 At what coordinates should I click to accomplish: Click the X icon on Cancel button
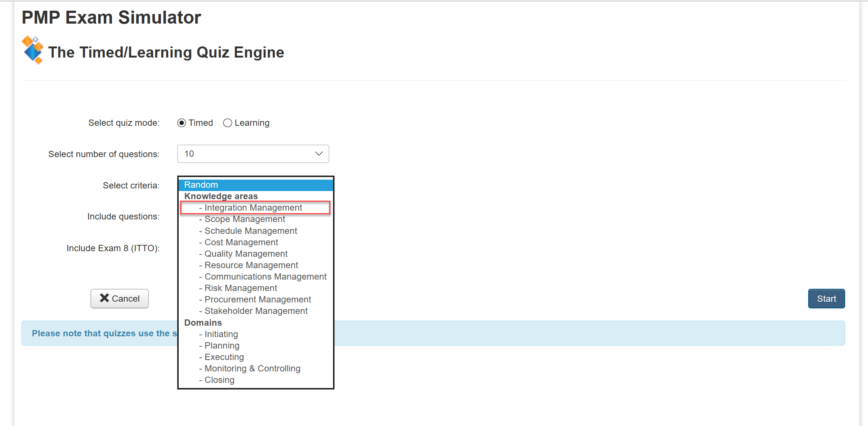pos(104,298)
